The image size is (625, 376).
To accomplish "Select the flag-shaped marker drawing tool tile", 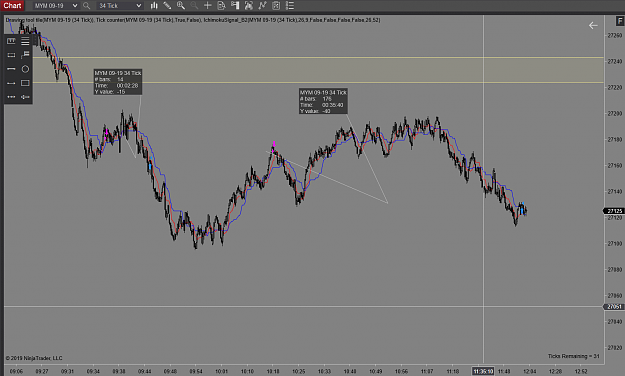I will (x=25, y=55).
